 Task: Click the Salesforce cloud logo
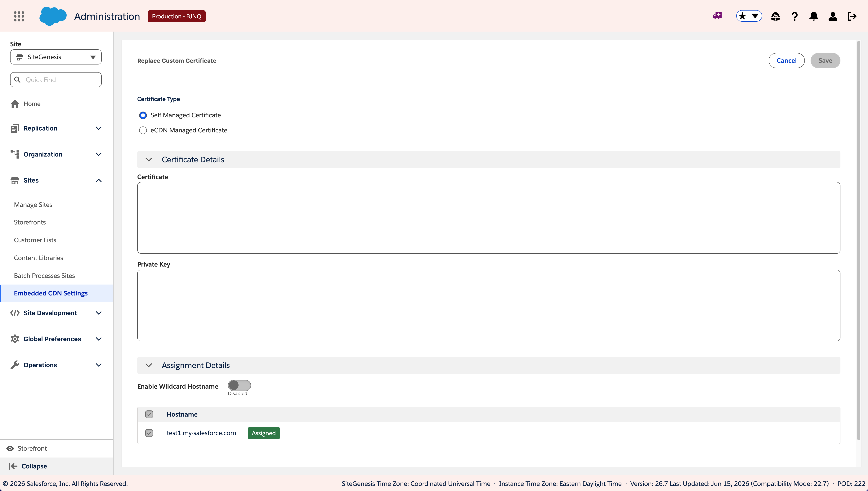tap(53, 16)
